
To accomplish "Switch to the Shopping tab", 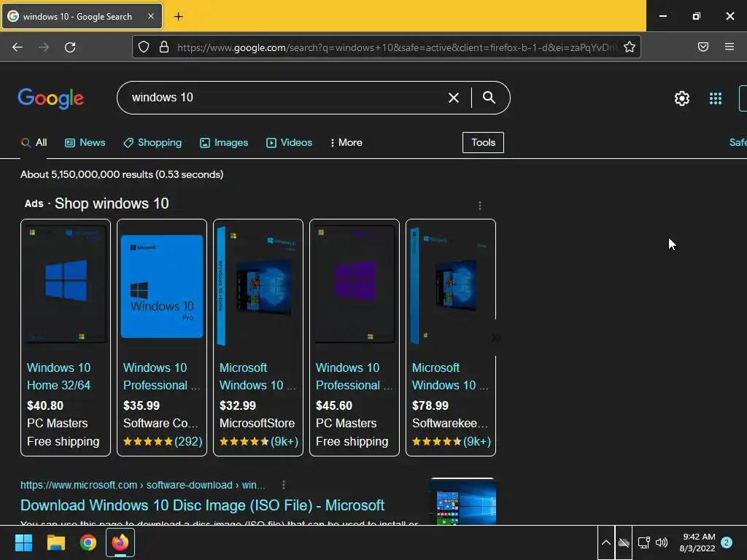I will click(152, 142).
